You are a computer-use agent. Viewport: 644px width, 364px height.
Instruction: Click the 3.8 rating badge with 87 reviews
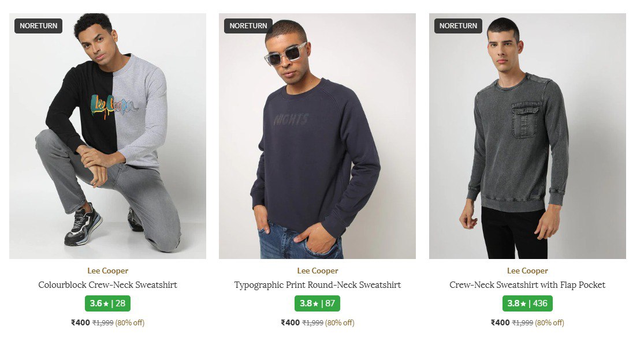click(x=317, y=303)
